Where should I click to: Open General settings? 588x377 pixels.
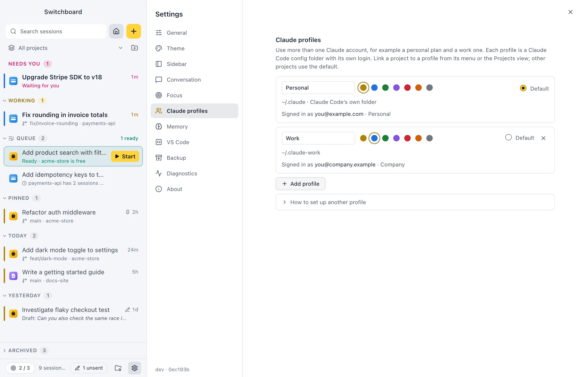click(x=195, y=33)
